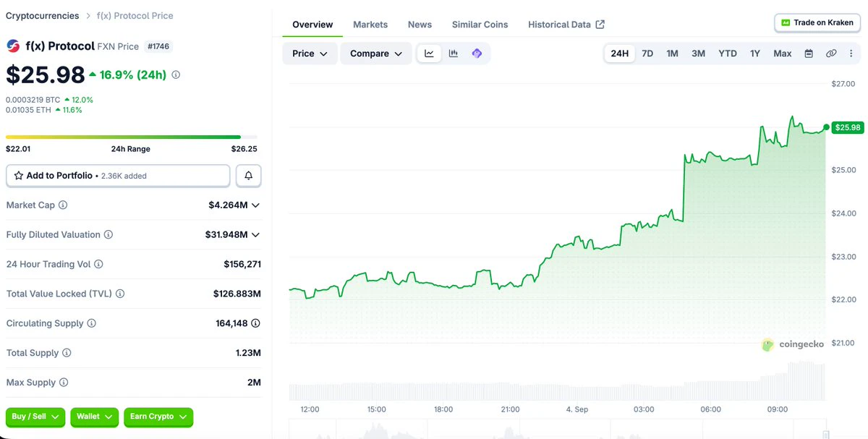Open the Price dropdown
868x439 pixels.
[x=310, y=54]
